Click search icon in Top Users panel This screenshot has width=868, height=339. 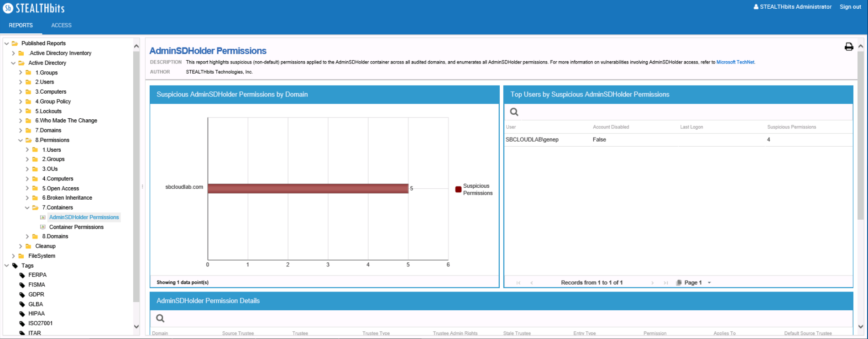tap(514, 112)
